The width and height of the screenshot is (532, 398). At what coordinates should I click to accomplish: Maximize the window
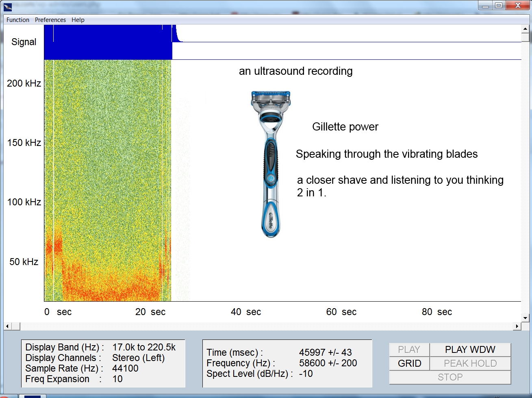(x=499, y=6)
